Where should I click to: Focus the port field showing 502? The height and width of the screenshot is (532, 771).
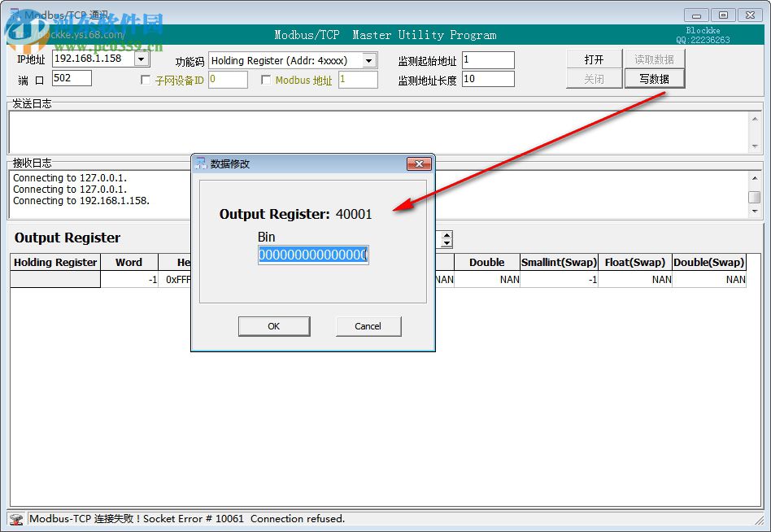[72, 78]
